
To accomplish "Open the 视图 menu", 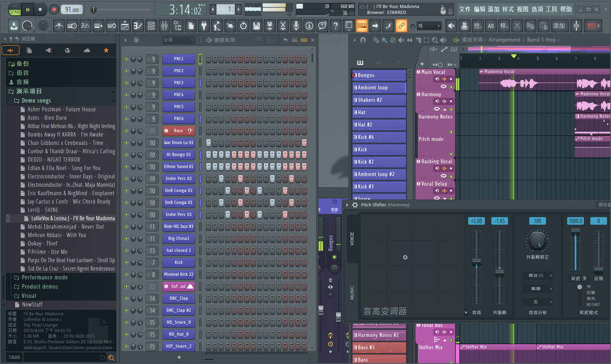I will (523, 9).
